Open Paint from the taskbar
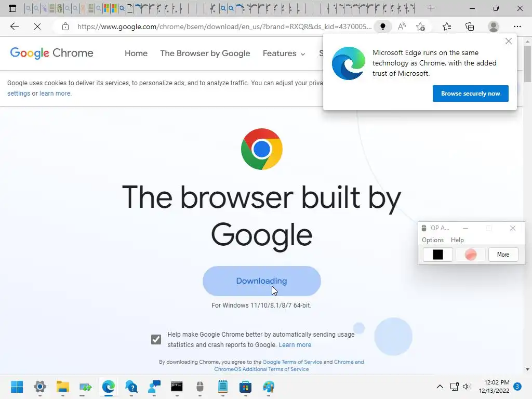Screen dimensions: 532x399 [x=269, y=387]
